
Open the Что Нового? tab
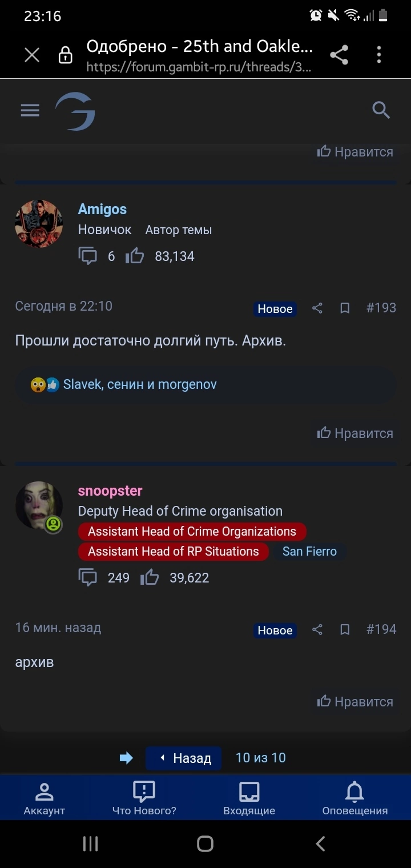coord(144,798)
